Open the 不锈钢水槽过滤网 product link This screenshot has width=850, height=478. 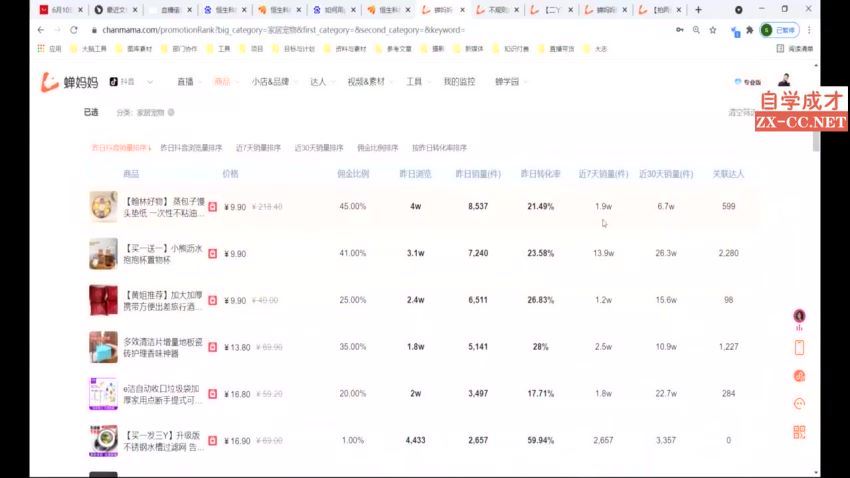tap(163, 441)
